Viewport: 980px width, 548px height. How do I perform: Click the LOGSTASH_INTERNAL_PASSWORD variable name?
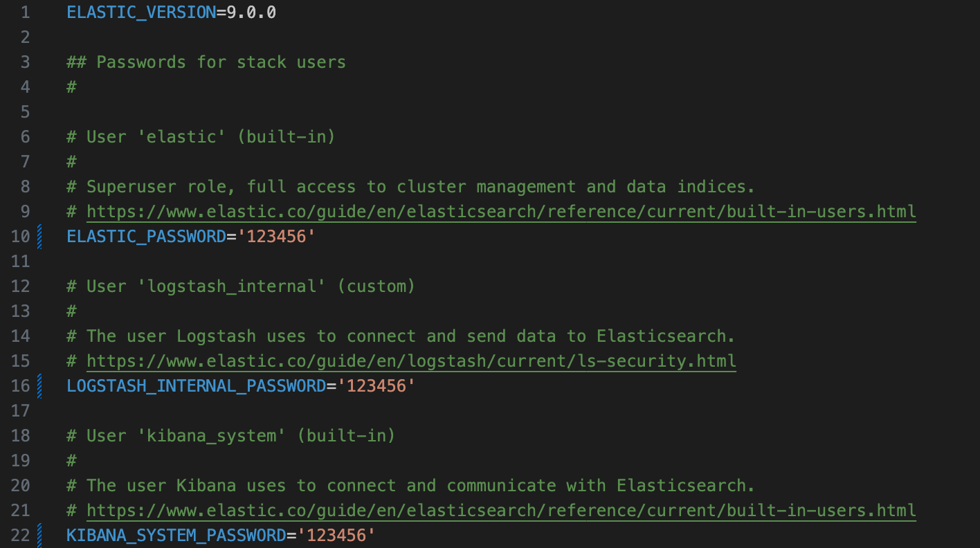[196, 386]
